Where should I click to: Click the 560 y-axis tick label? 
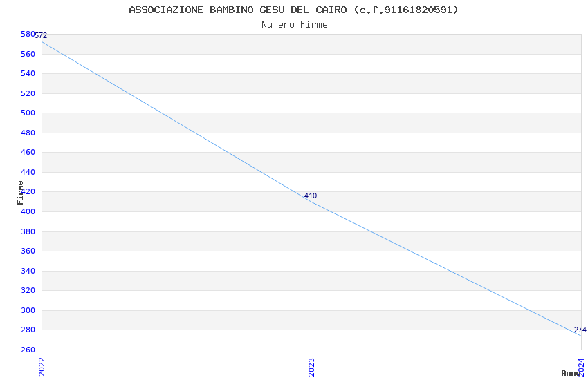[x=28, y=54]
